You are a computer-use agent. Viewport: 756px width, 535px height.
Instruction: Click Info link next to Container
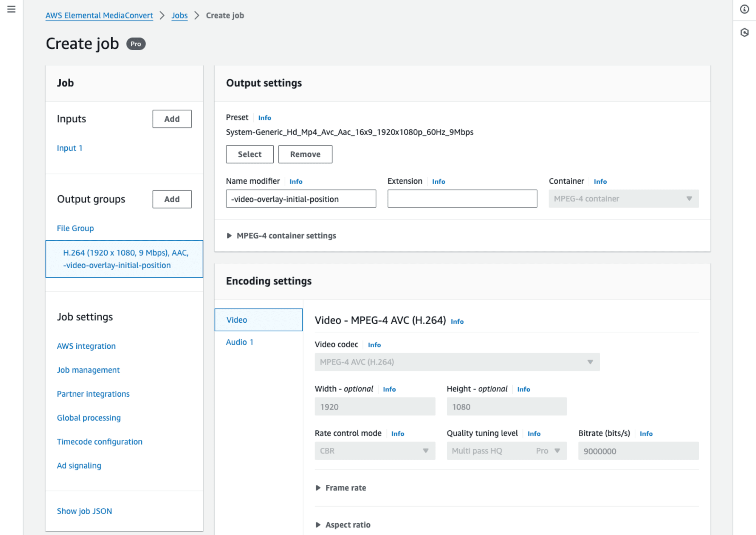coord(600,182)
